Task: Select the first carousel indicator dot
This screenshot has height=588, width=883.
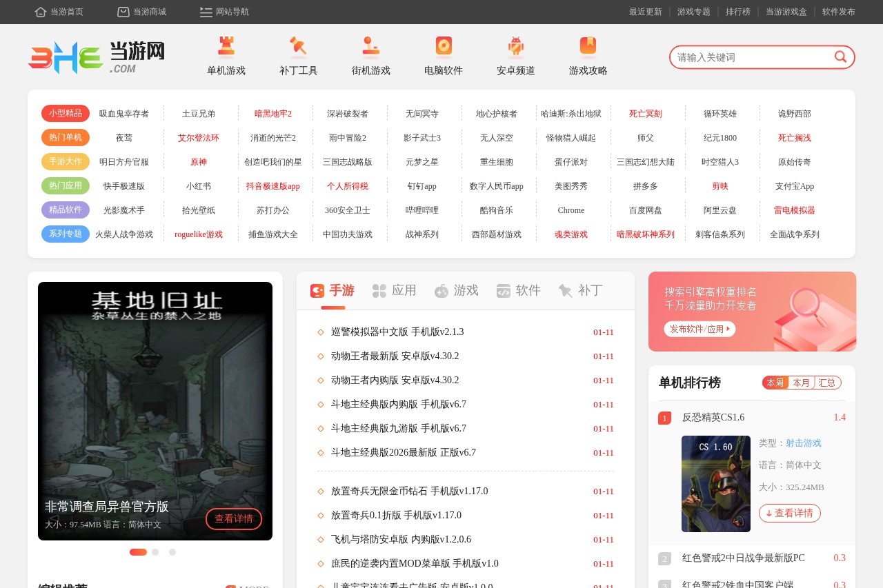Action: click(x=138, y=552)
